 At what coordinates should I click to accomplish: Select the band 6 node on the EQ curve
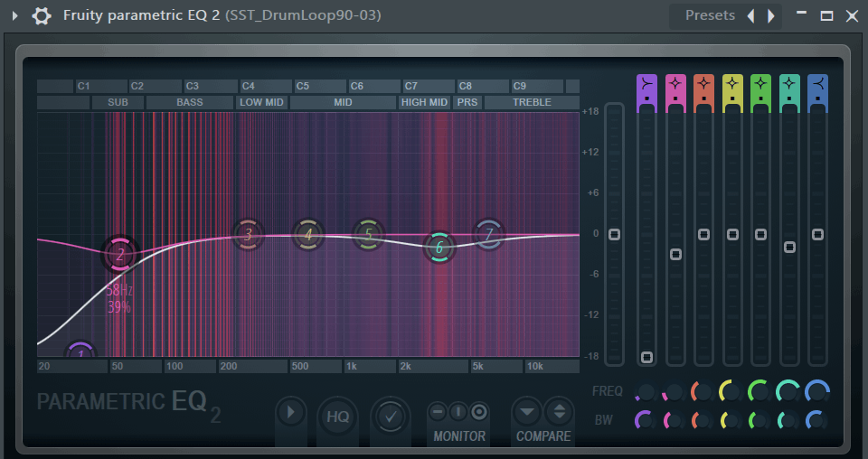[439, 247]
